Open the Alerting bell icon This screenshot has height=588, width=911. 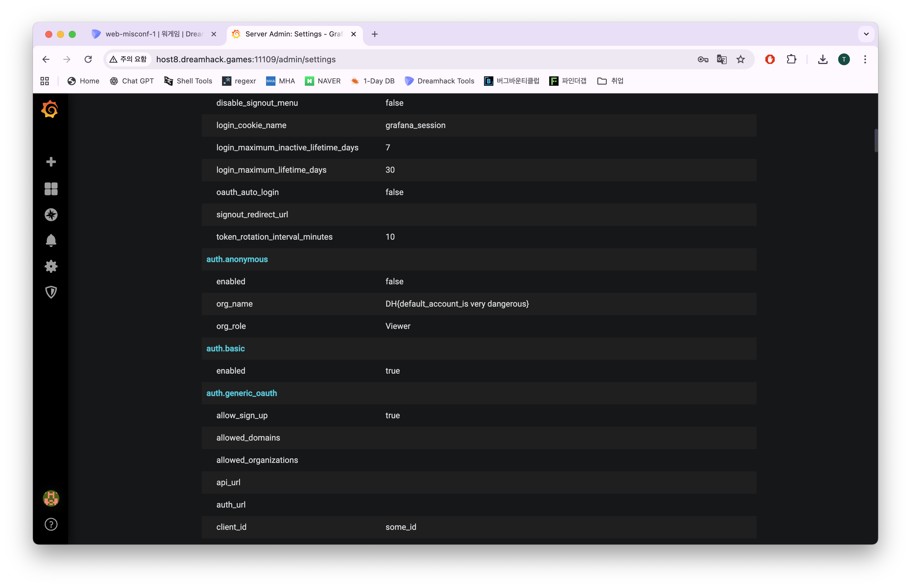(x=51, y=241)
